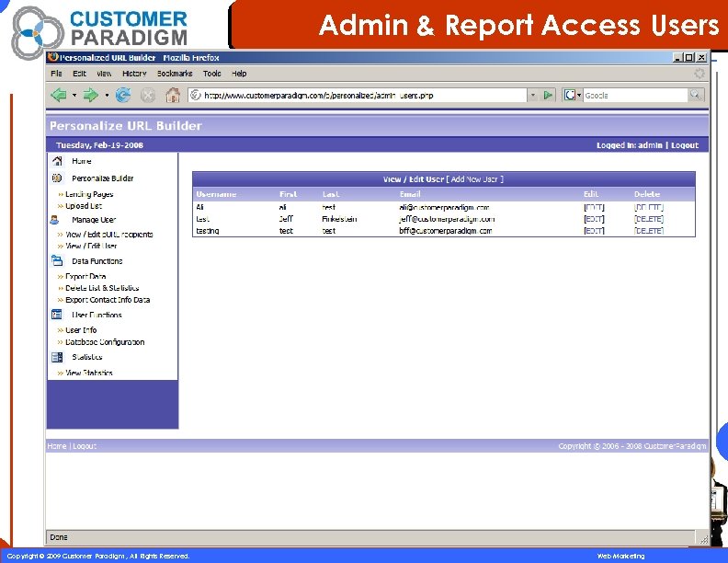
Task: Click the footer Home link
Action: pos(57,446)
